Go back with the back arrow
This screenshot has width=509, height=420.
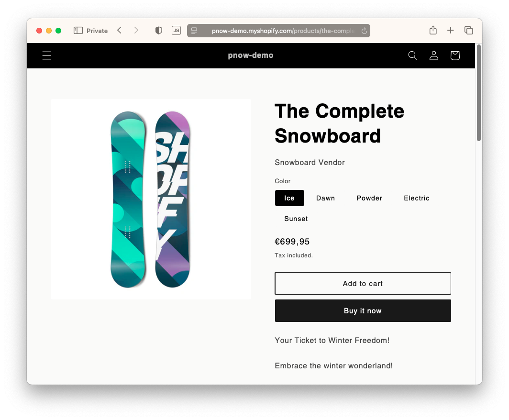[120, 31]
